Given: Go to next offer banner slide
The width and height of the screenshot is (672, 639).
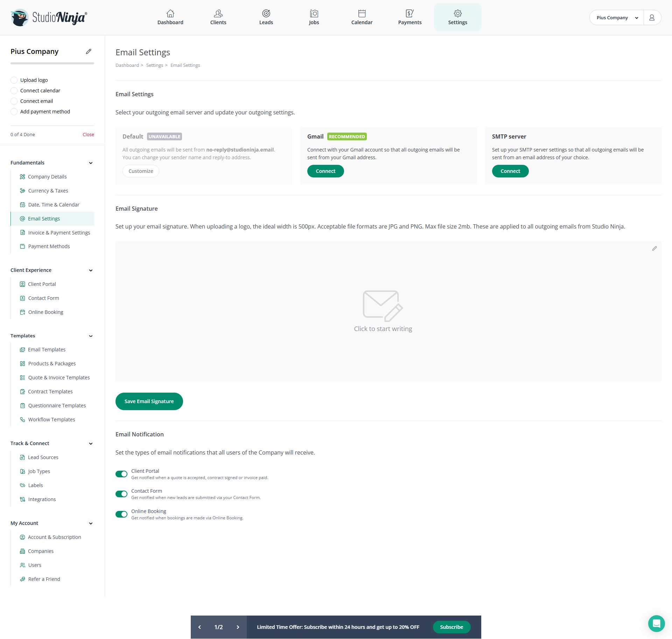Looking at the screenshot, I should pyautogui.click(x=238, y=627).
